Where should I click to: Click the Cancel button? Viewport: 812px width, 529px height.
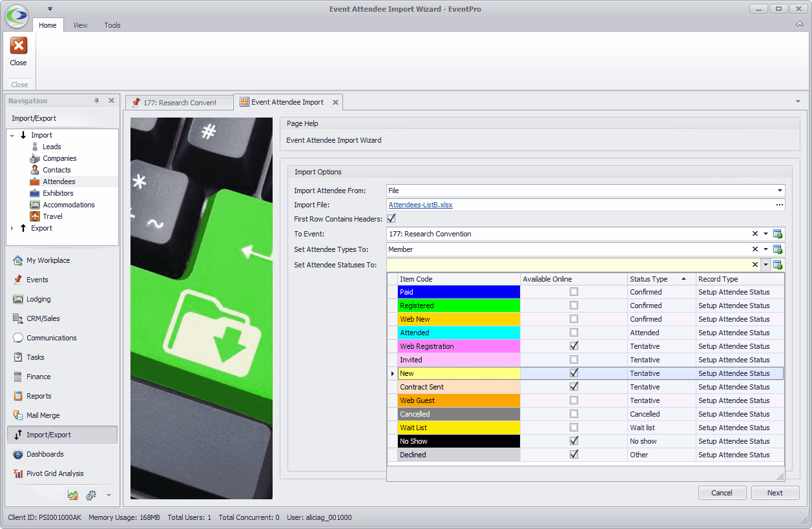[722, 493]
